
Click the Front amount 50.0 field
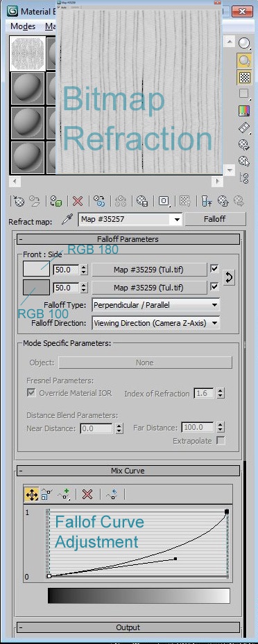pyautogui.click(x=67, y=270)
